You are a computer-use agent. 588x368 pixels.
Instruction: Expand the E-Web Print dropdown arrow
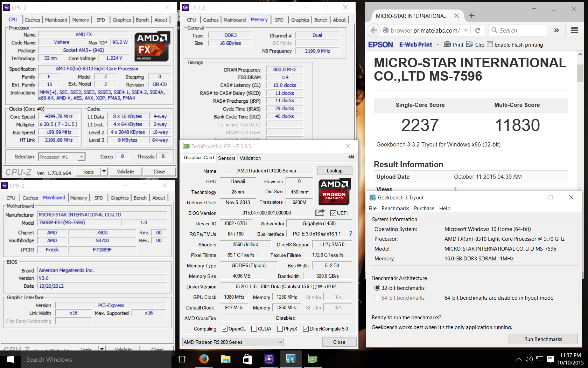coord(438,45)
